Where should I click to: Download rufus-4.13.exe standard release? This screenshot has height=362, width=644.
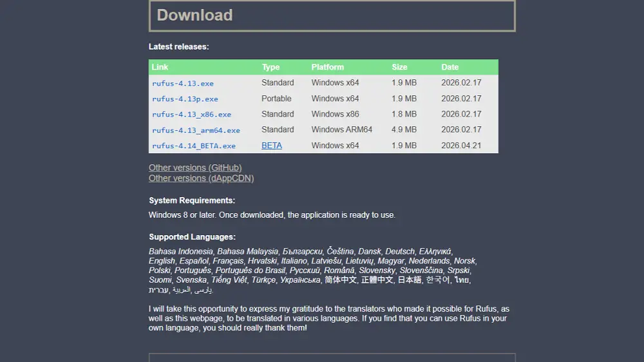[183, 84]
